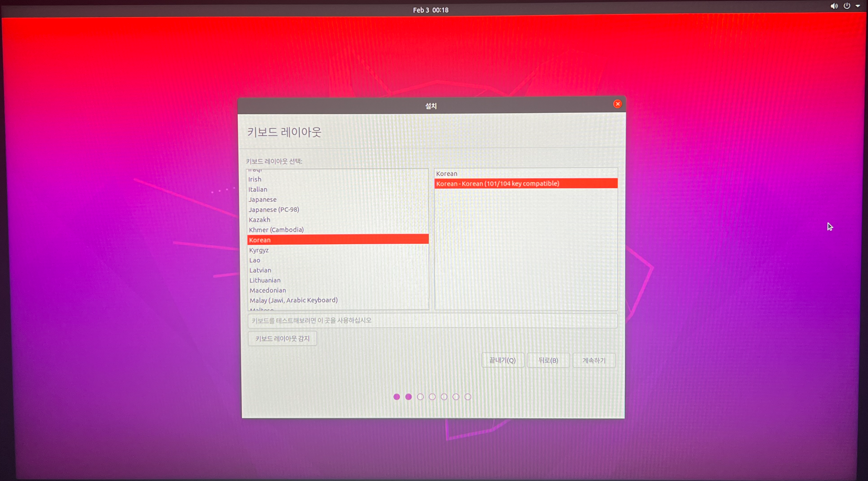
Task: Select Kazakh keyboard layout
Action: pyautogui.click(x=260, y=220)
